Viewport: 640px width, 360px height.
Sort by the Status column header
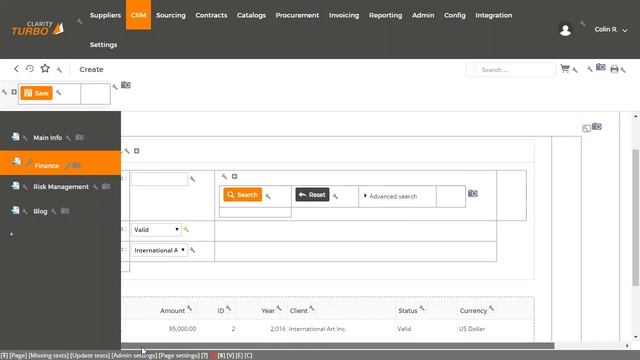point(408,311)
